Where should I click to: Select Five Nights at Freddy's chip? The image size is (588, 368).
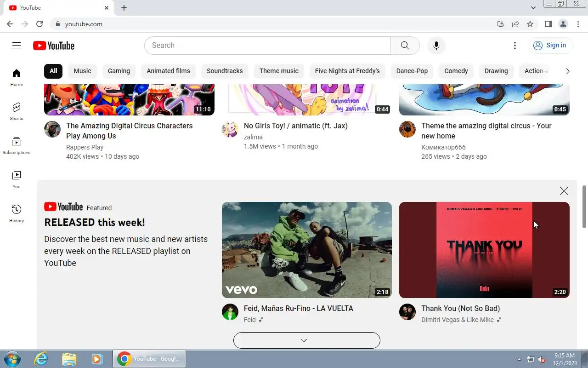347,71
